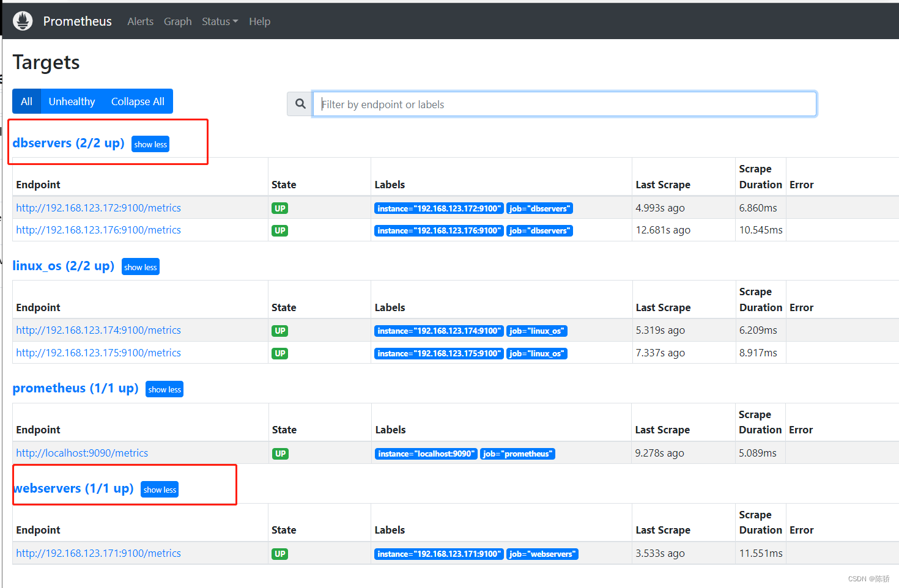Viewport: 899px width, 588px height.
Task: Click the 5.089ms scrape duration
Action: click(x=757, y=453)
